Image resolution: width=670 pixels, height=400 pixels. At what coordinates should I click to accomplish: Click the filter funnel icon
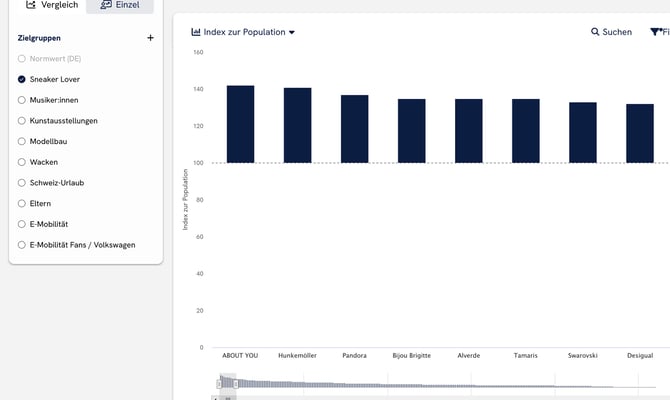[655, 32]
